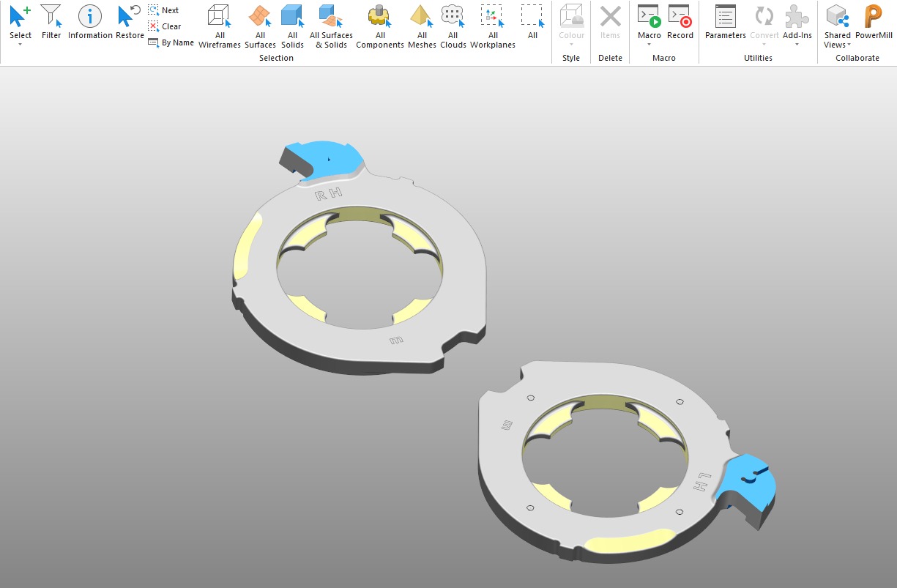This screenshot has width=897, height=588.
Task: Select All Solids
Action: (292, 26)
